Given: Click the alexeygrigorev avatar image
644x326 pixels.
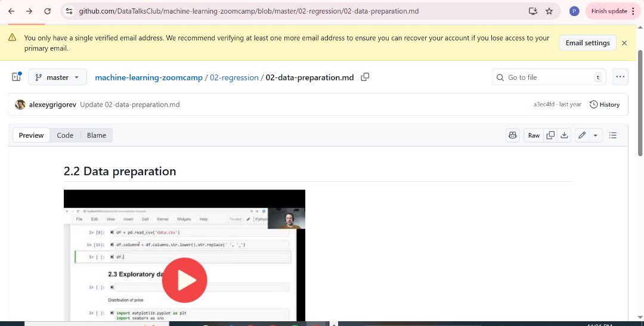Looking at the screenshot, I should pos(20,104).
